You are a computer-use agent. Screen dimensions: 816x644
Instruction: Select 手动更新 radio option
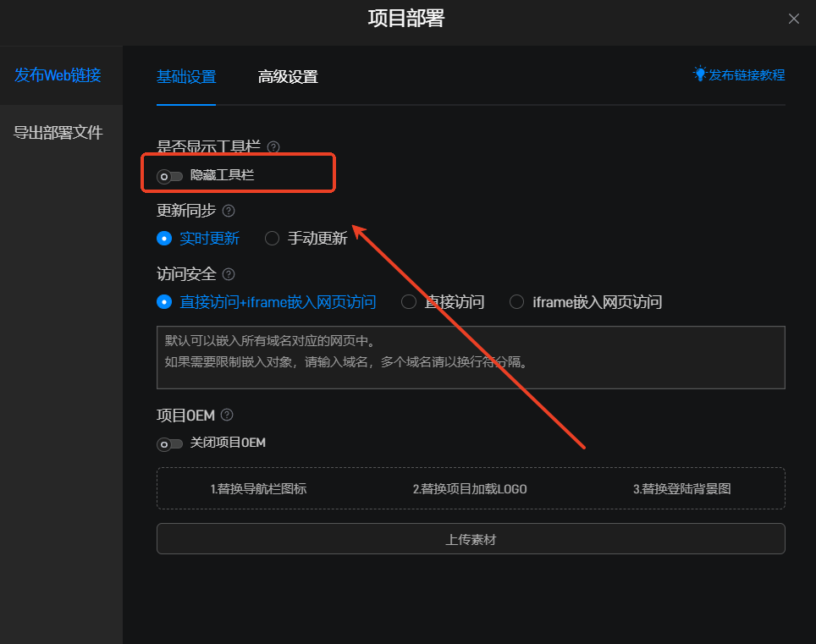point(273,239)
